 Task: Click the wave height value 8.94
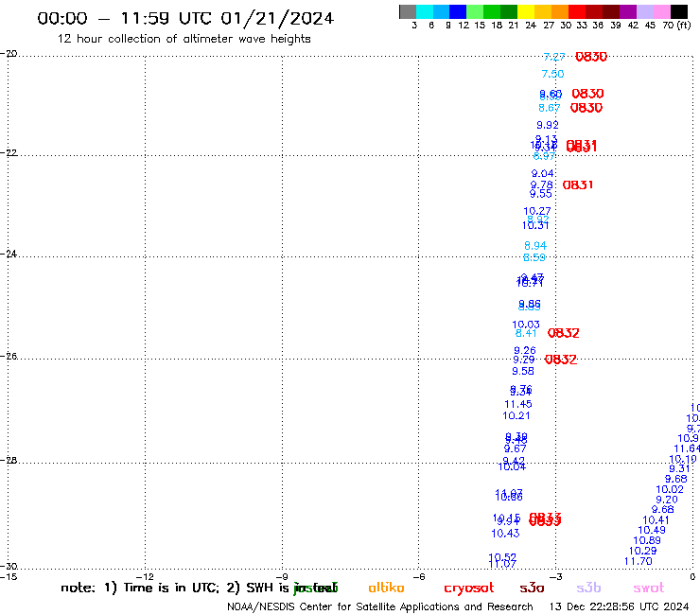[x=535, y=246]
